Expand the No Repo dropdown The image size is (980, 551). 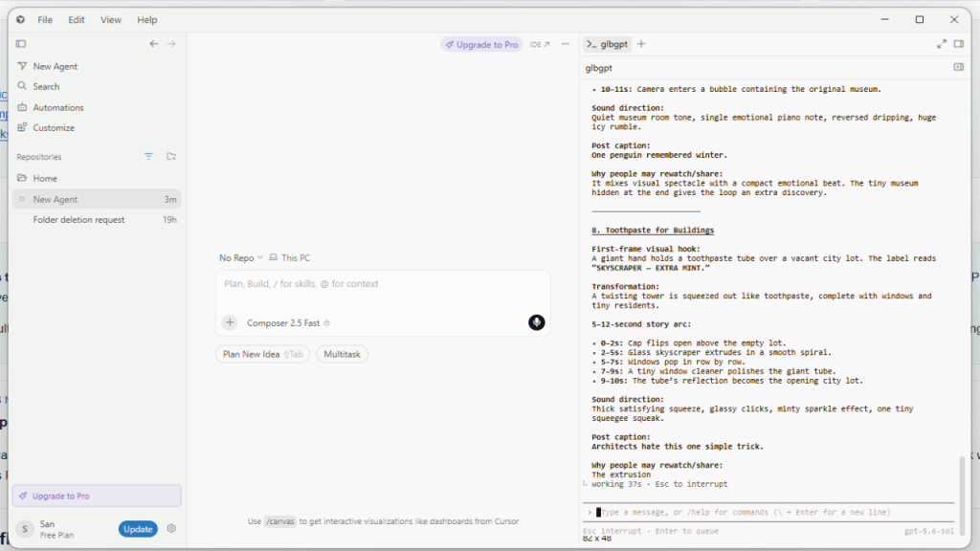point(240,257)
